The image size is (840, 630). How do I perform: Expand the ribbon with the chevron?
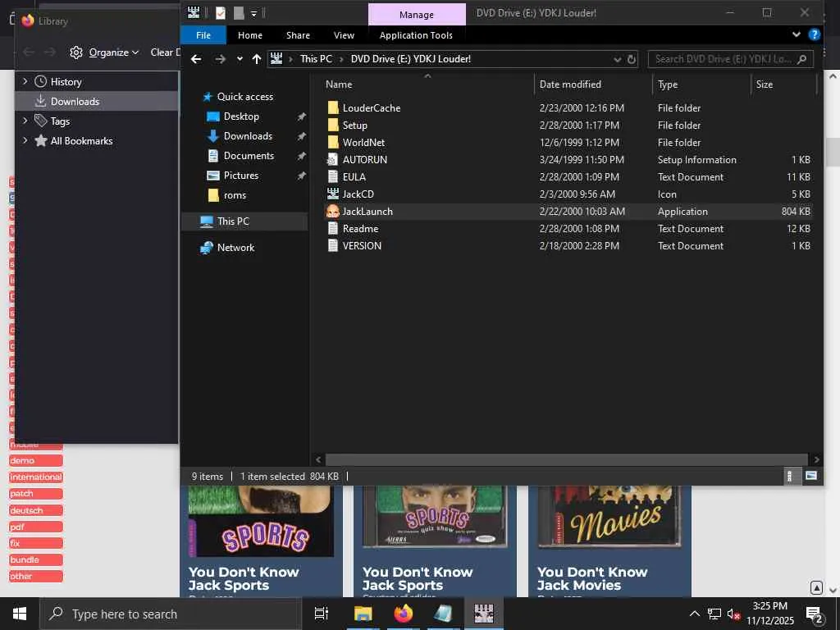(x=796, y=35)
